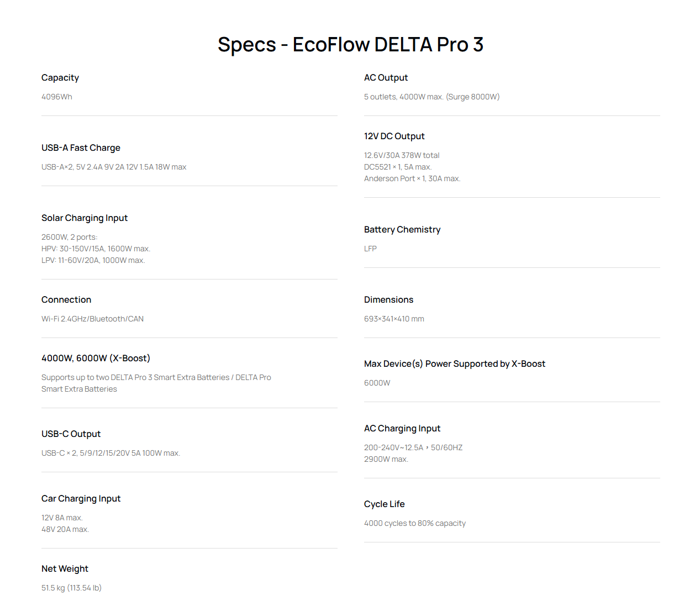This screenshot has height=601, width=700.
Task: Click the Anderson Port spec line
Action: coord(412,178)
